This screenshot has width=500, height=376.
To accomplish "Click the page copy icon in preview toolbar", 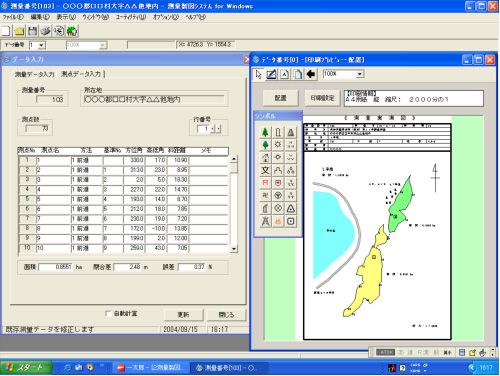I will (298, 74).
